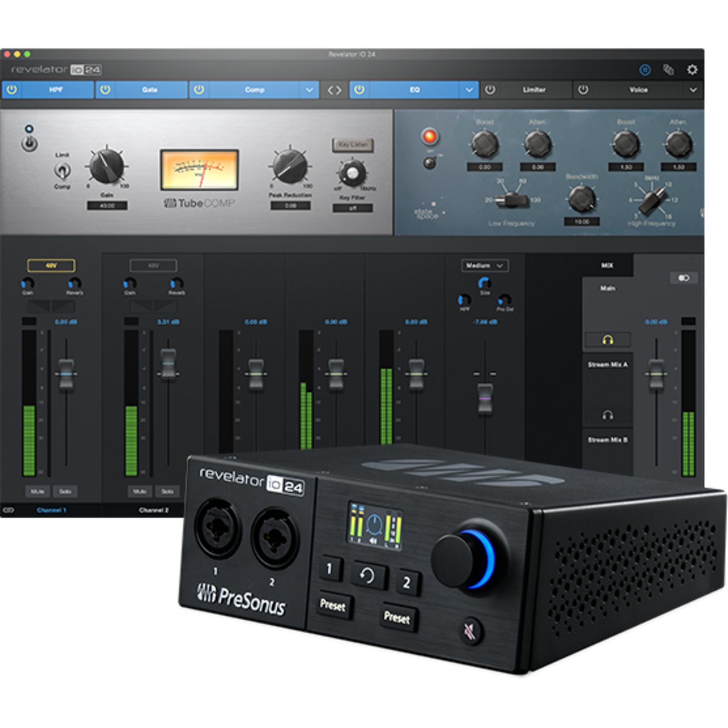This screenshot has height=728, width=728.
Task: Mute Channel 1
Action: click(x=37, y=491)
